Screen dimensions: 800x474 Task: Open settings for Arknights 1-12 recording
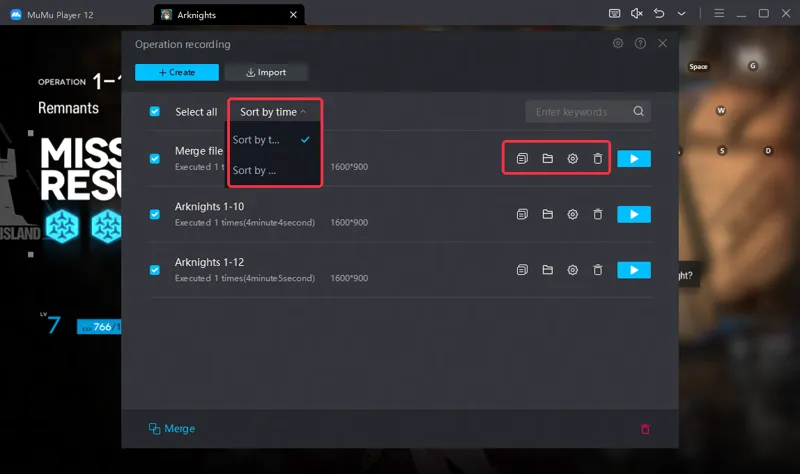click(x=572, y=270)
